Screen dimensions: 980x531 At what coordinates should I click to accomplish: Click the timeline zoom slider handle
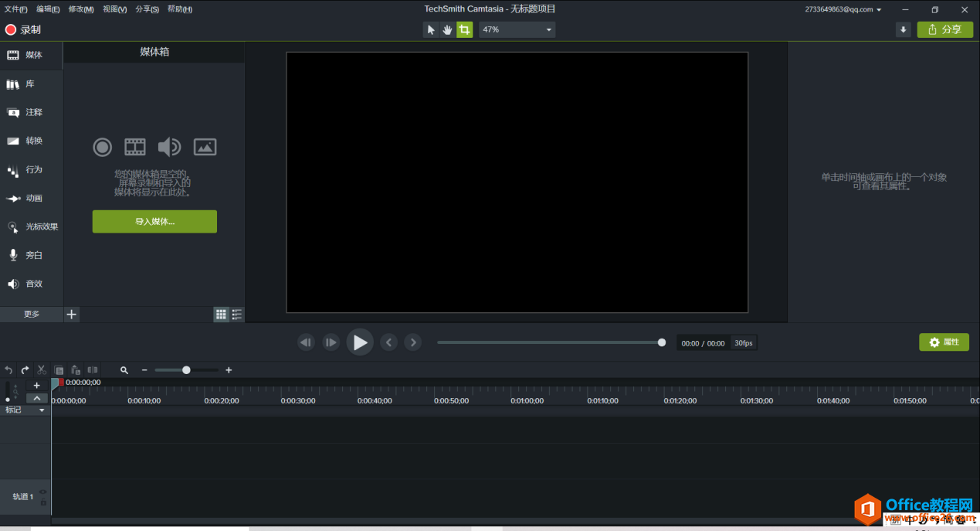186,370
